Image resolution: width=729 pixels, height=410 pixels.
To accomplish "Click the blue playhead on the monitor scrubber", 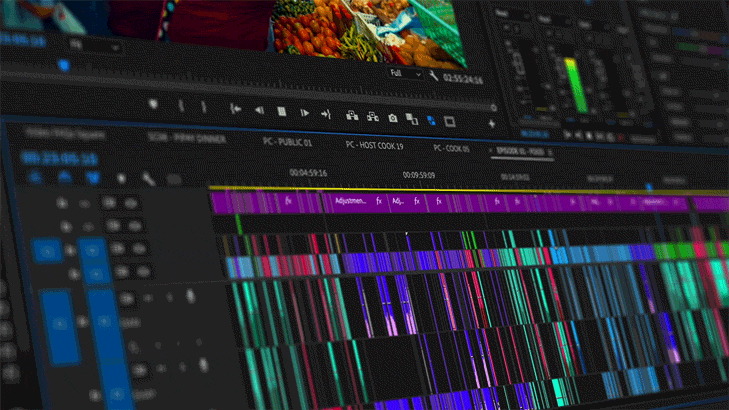I will point(64,66).
